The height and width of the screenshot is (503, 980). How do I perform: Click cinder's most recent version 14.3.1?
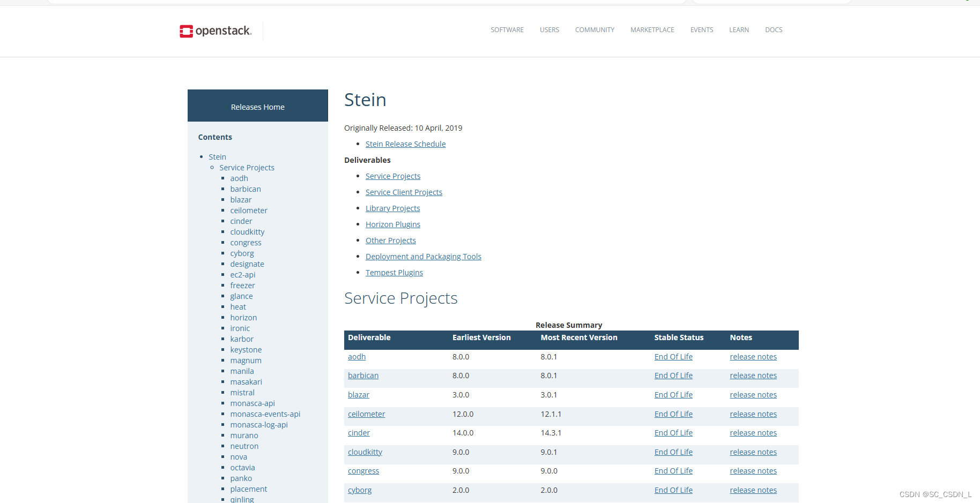point(551,433)
